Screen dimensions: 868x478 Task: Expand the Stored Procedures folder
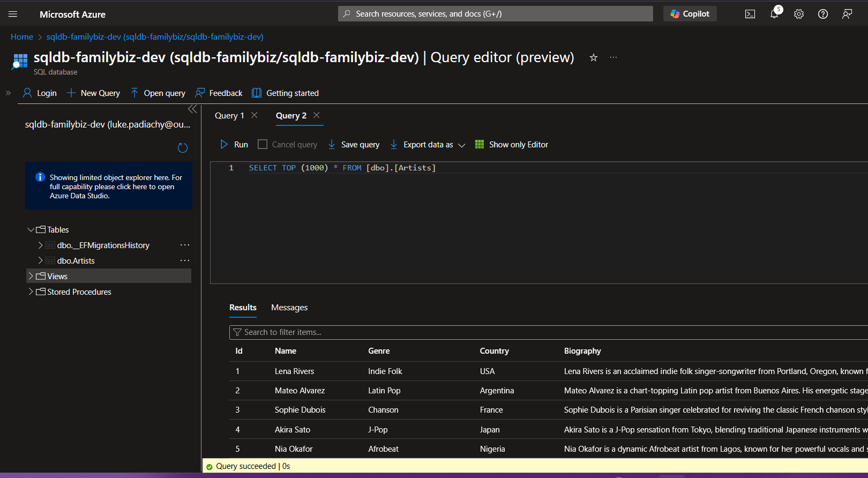click(x=31, y=292)
